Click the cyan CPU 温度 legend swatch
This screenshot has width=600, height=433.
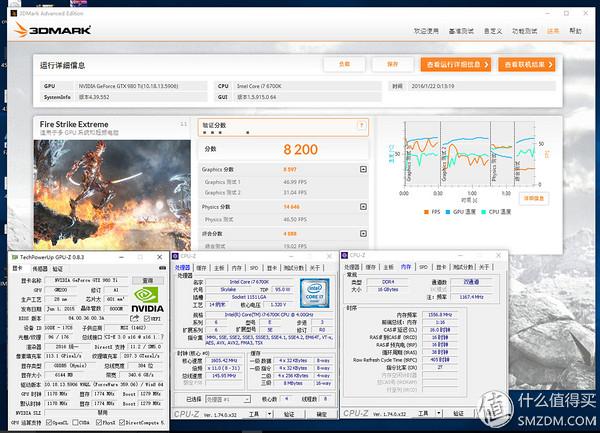[483, 212]
